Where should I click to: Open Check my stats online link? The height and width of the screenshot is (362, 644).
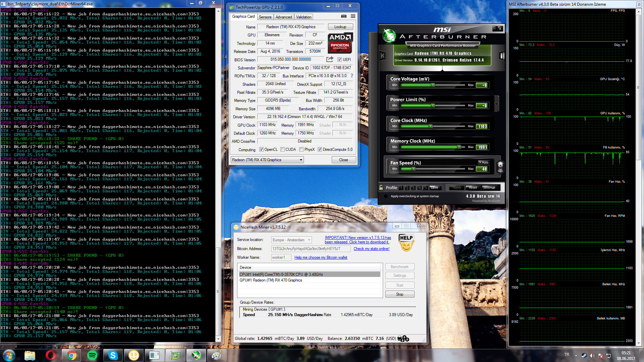tap(371, 249)
